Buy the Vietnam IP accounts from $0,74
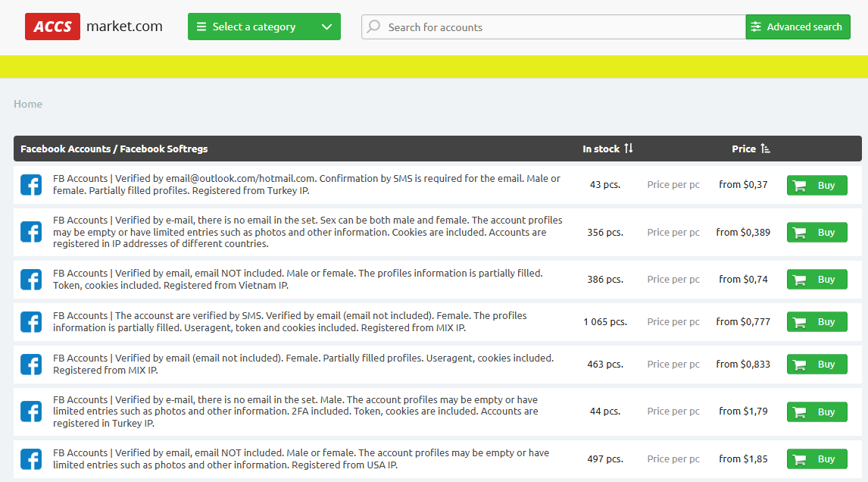Screen dimensions: 868x482 tap(817, 279)
